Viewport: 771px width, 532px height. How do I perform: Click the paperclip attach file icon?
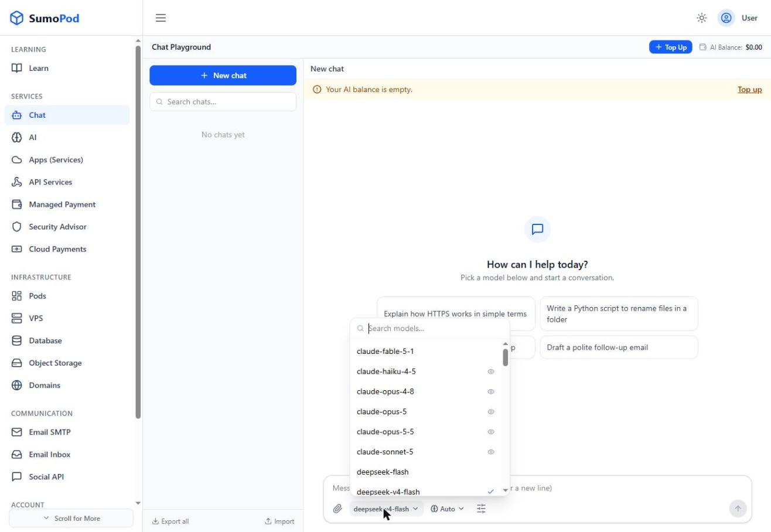pos(337,509)
